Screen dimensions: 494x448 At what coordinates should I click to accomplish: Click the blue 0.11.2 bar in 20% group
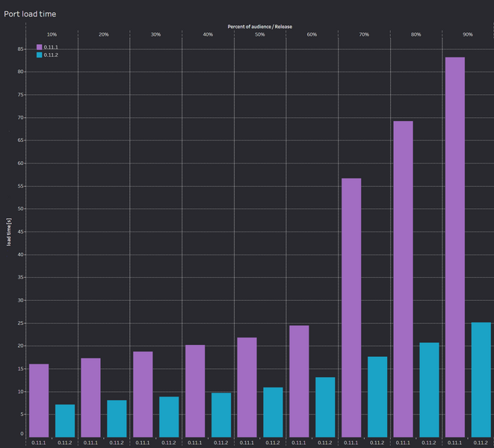[117, 419]
